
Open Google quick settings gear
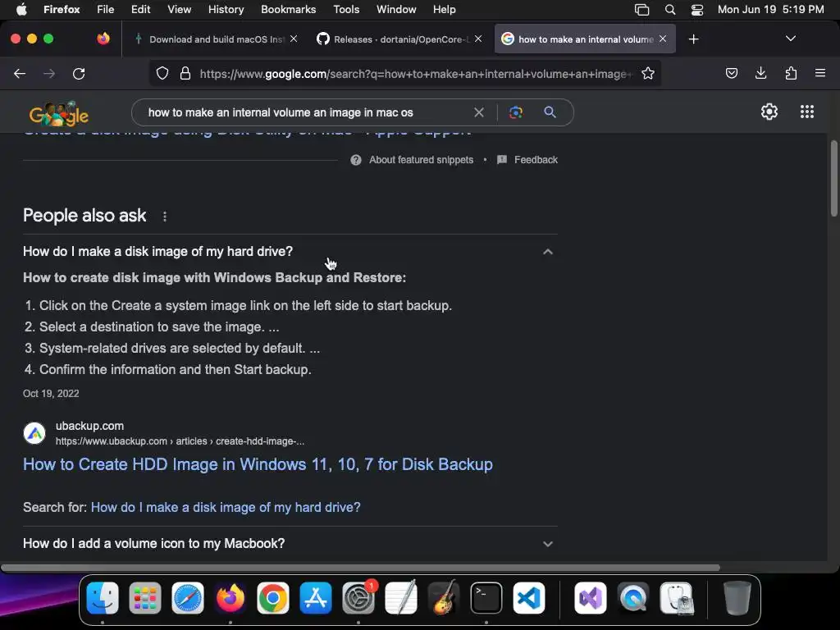(x=769, y=112)
